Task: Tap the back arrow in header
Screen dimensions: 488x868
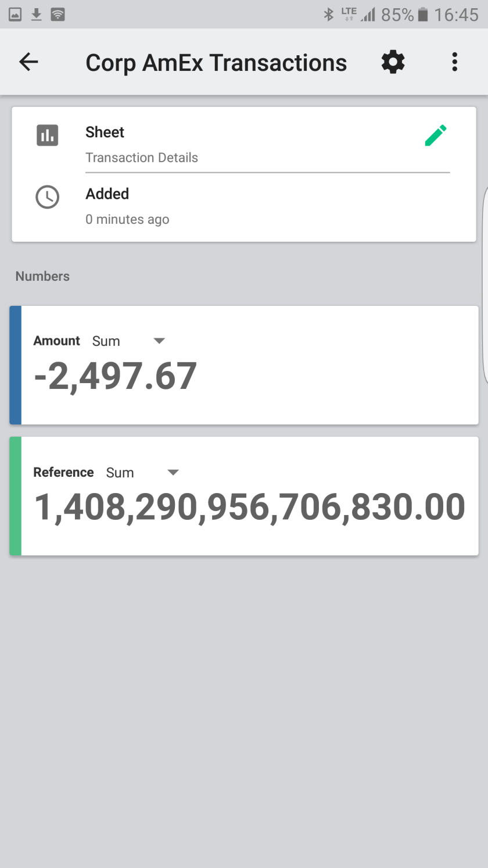Action: click(28, 62)
